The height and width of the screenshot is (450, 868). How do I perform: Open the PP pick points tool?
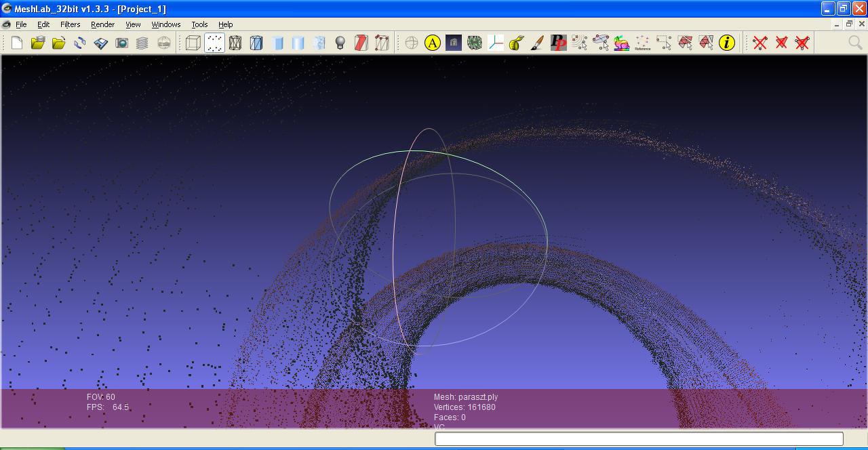pyautogui.click(x=559, y=43)
